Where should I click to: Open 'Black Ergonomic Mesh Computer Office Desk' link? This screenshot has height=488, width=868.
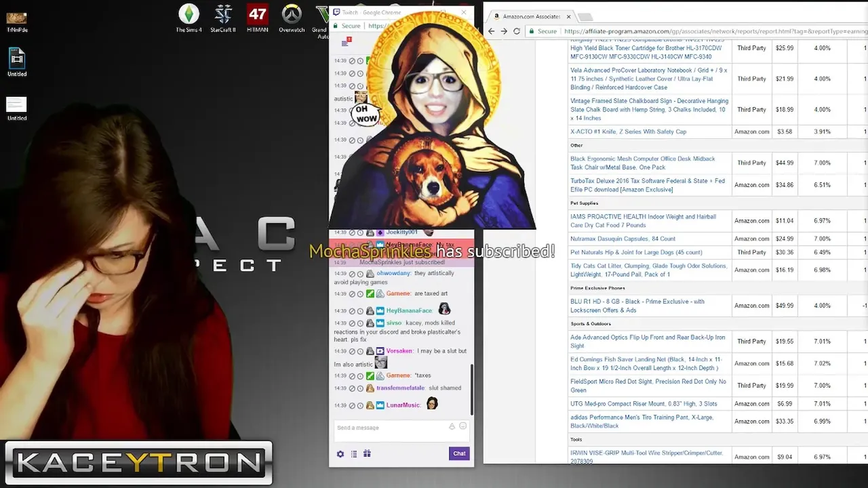click(642, 163)
